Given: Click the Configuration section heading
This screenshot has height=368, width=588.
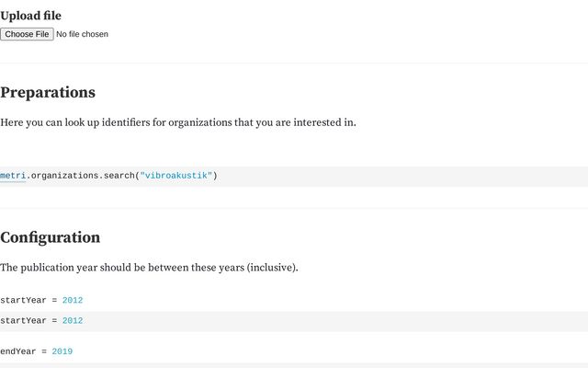Looking at the screenshot, I should [x=51, y=237].
